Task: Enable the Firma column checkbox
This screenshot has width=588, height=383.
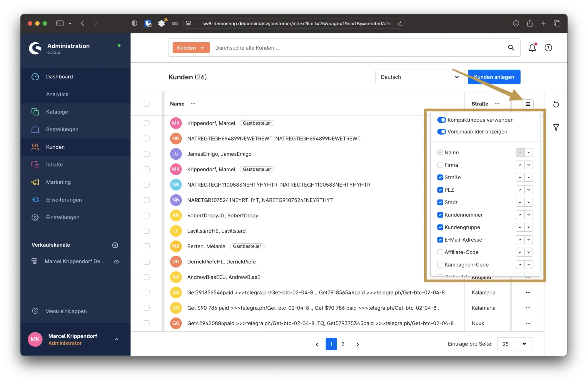Action: 440,165
